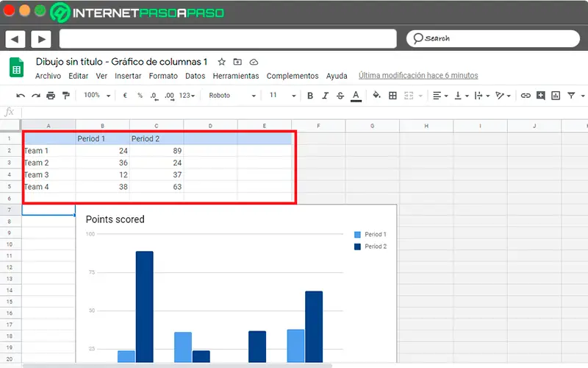588x368 pixels.
Task: Click the tallest dark blue chart bar
Action: point(144,307)
